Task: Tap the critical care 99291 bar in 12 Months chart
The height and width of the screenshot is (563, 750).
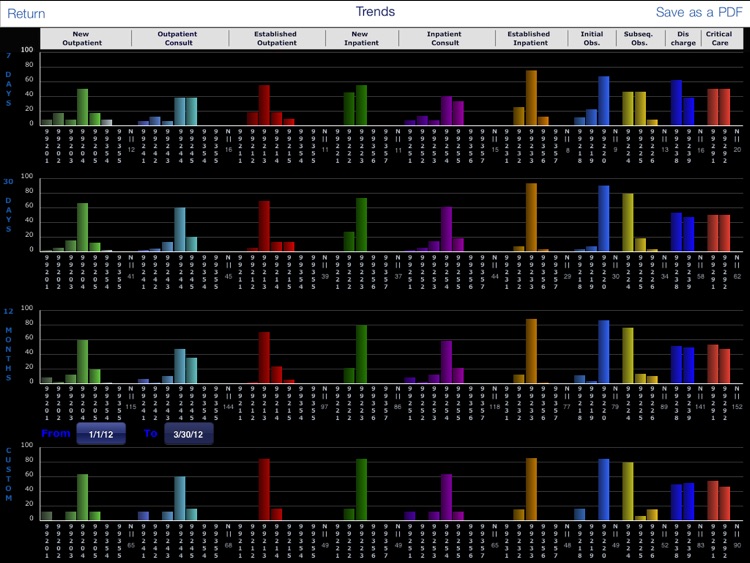Action: (713, 364)
